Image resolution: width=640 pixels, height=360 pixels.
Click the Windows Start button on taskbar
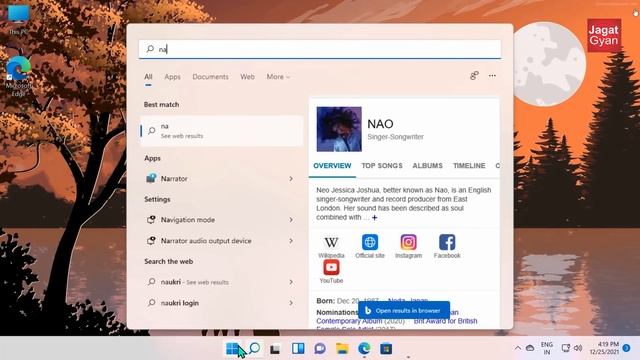(232, 349)
